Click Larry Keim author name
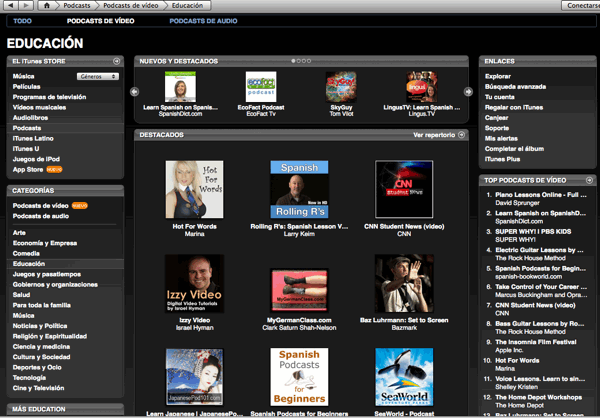 (299, 233)
